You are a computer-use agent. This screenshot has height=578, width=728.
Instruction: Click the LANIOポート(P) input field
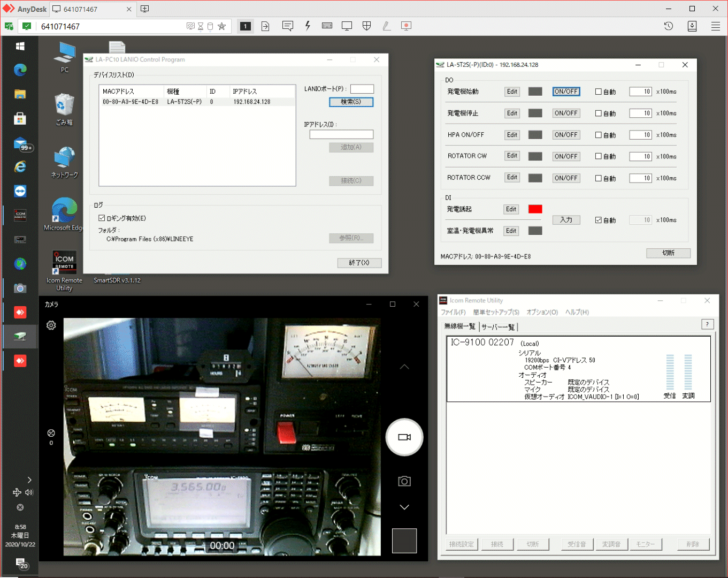click(362, 89)
